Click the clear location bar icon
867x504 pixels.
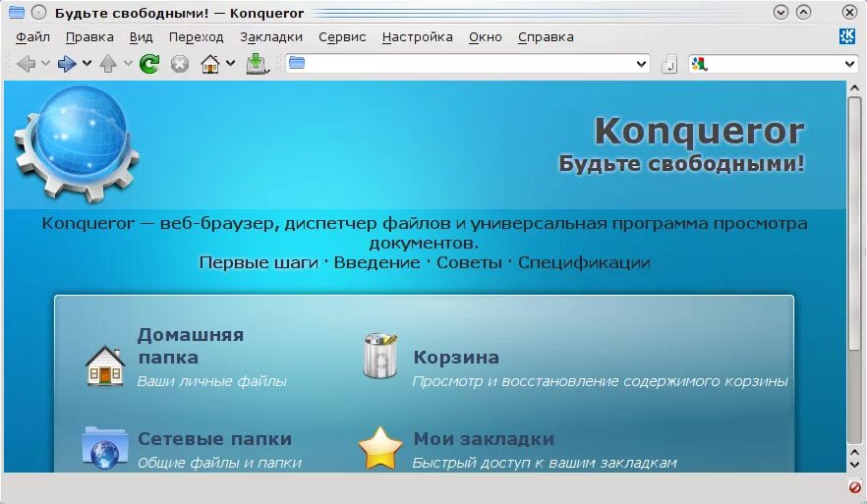coord(669,65)
